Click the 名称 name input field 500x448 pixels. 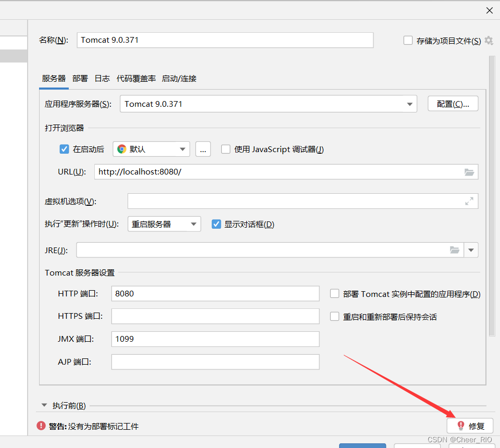click(x=225, y=40)
